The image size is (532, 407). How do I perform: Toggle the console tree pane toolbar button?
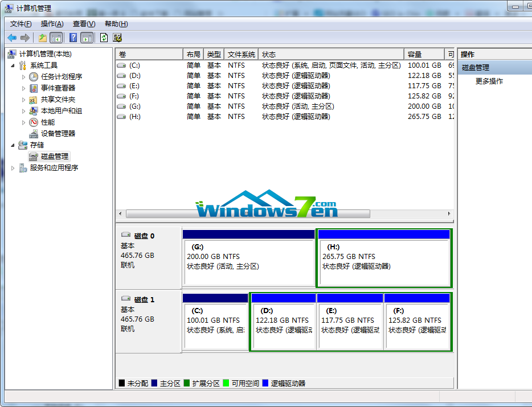56,38
